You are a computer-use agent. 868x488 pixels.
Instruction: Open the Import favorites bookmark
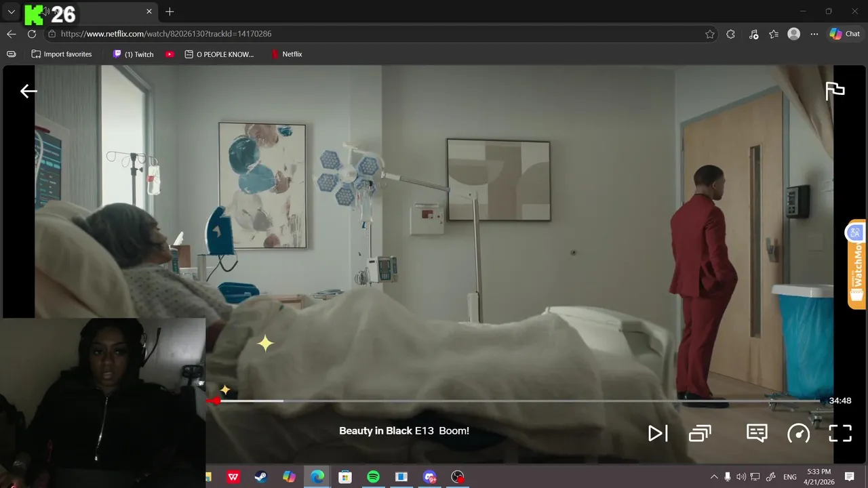tap(62, 54)
